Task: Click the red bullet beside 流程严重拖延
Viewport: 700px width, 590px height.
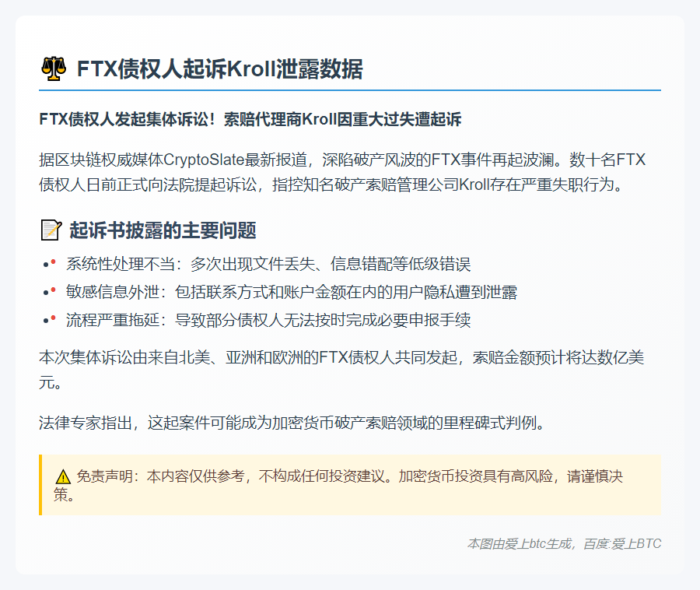Action: tap(52, 318)
